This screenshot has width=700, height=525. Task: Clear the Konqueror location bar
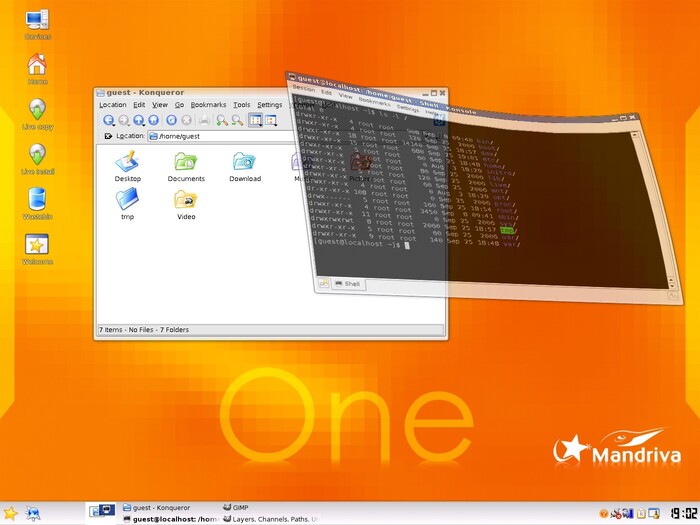click(108, 136)
